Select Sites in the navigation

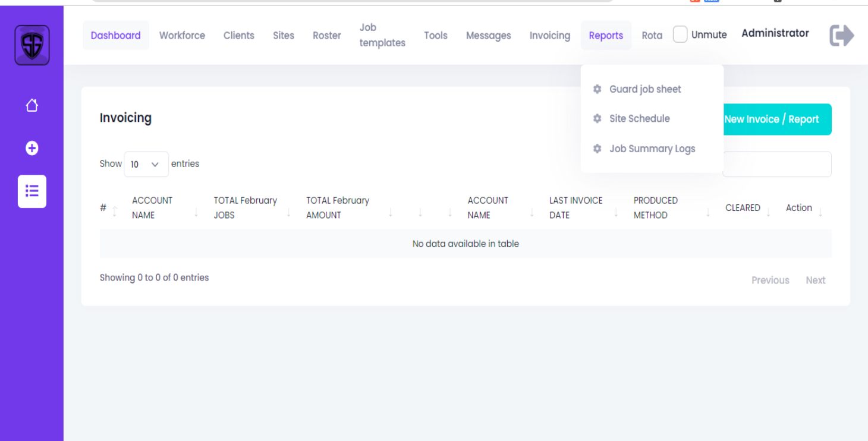point(284,36)
